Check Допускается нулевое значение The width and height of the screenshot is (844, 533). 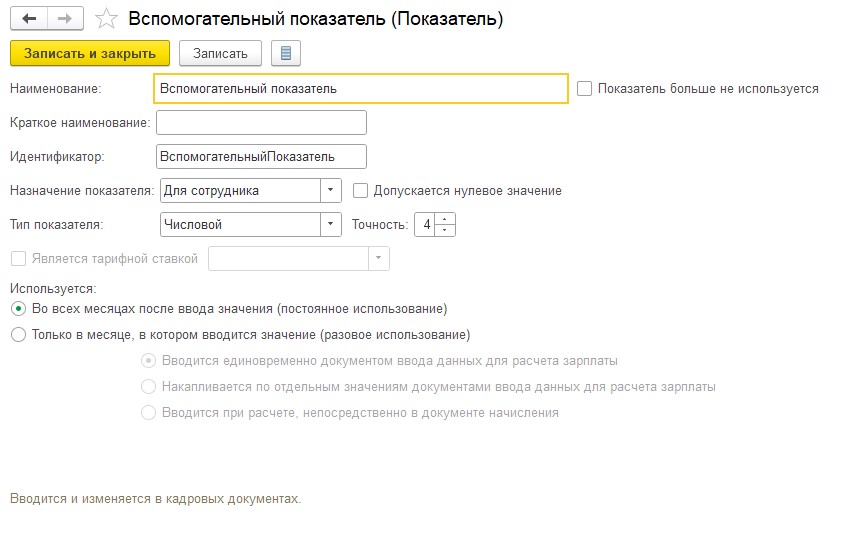click(360, 191)
